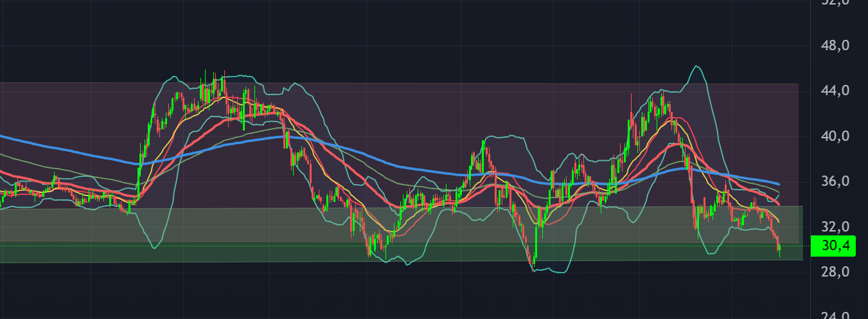Click the last candle at chart's right edge
The width and height of the screenshot is (868, 319).
(779, 248)
